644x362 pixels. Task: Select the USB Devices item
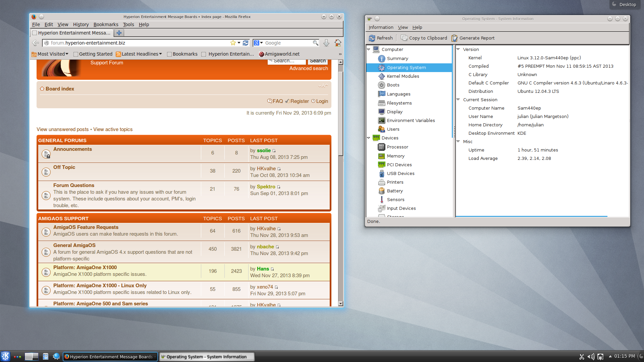(x=400, y=174)
